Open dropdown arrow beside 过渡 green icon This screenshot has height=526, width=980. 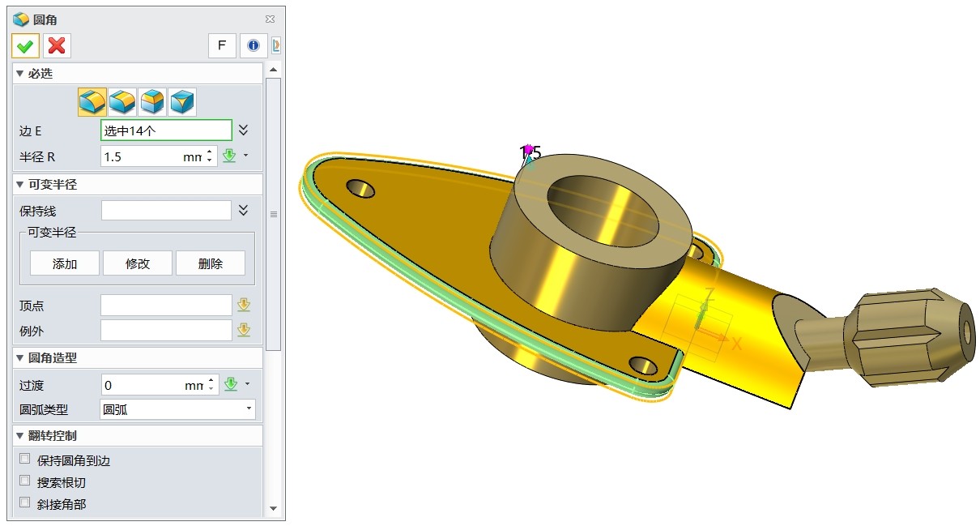(247, 384)
